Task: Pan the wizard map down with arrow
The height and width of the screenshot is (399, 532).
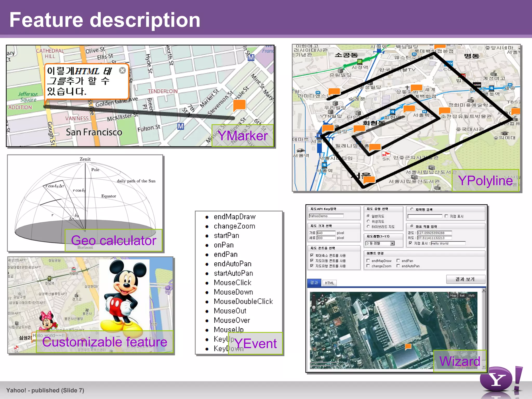Action: [322, 303]
